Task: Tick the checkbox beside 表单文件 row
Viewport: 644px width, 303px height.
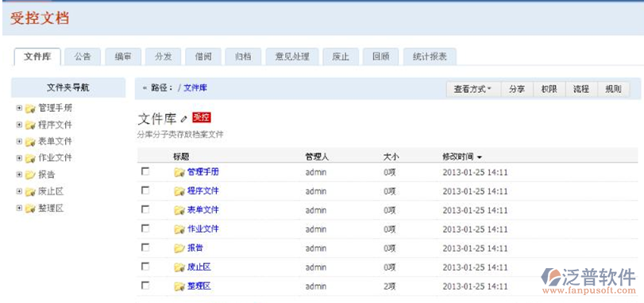Action: [x=145, y=209]
